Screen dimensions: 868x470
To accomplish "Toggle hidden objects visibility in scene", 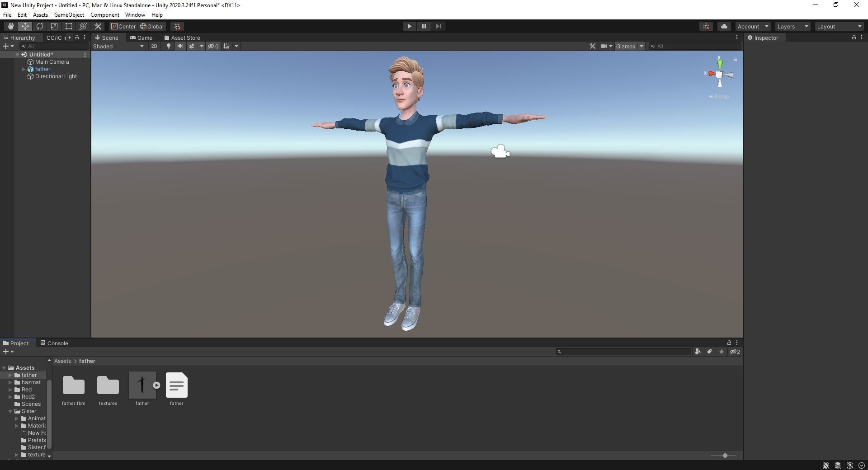I will click(x=213, y=46).
